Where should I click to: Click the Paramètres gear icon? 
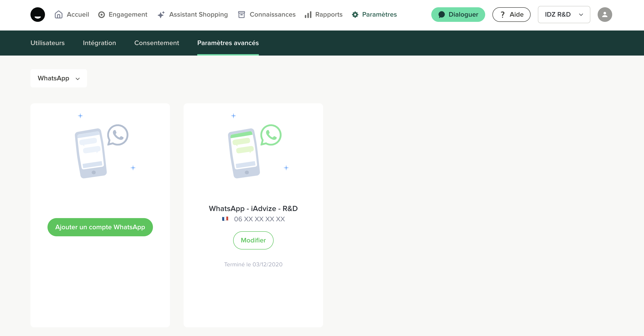355,15
